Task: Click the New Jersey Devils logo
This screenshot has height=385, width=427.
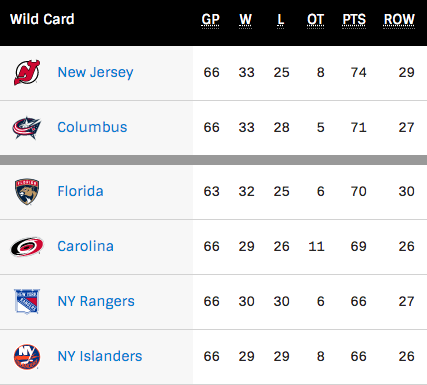Action: coord(27,72)
